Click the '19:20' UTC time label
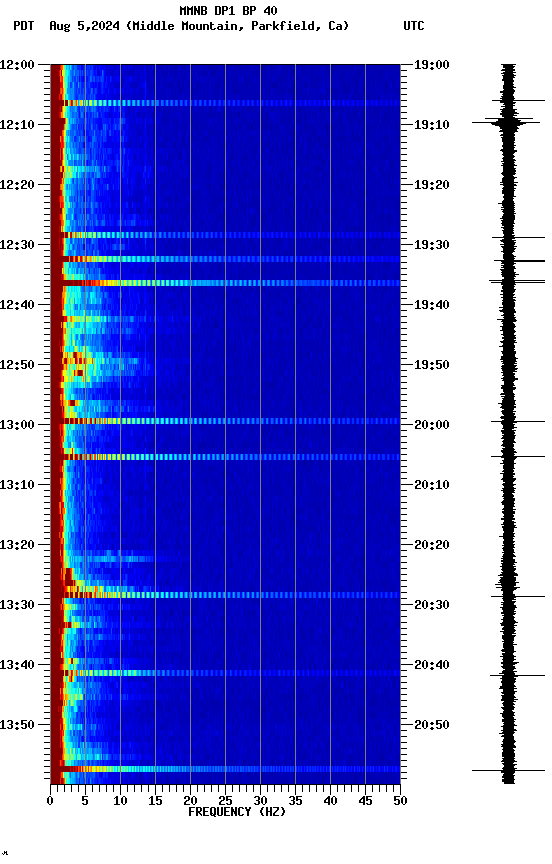 click(x=432, y=185)
